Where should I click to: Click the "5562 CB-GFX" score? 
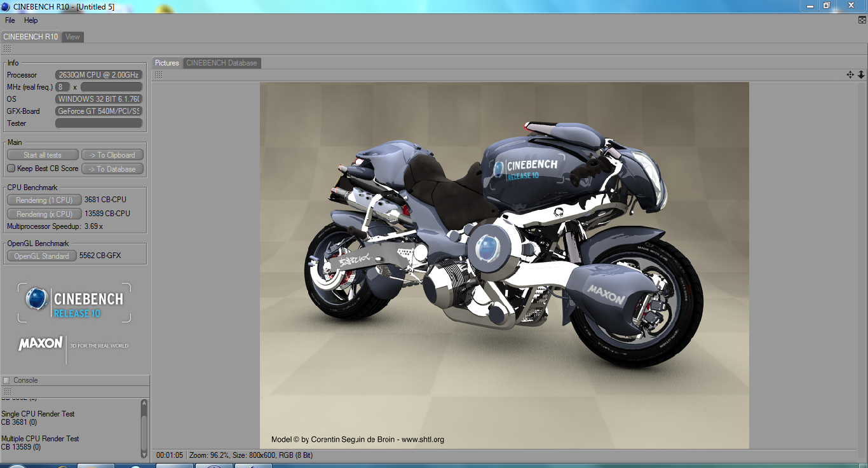tap(100, 256)
